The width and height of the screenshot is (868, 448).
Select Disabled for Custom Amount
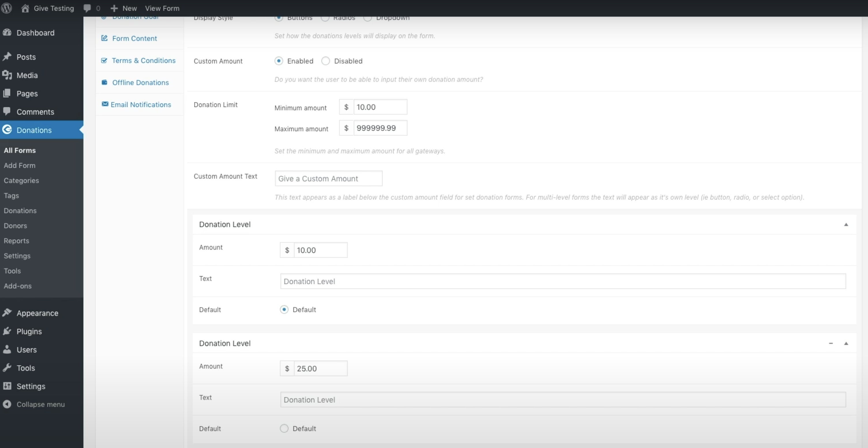click(326, 61)
